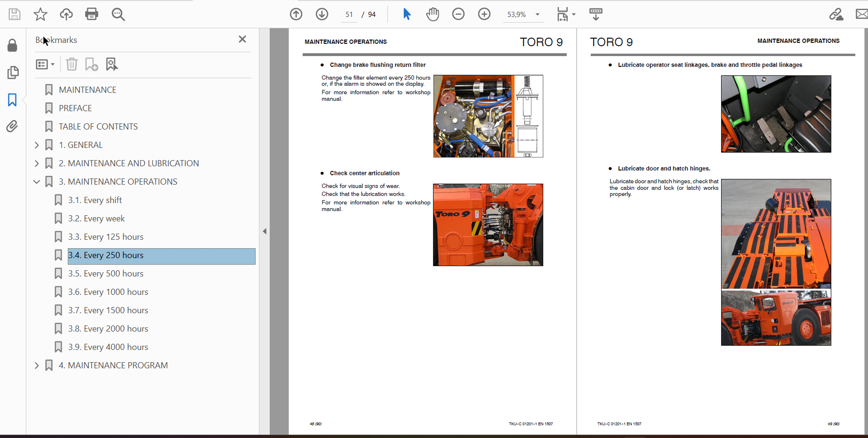Expand the 1. GENERAL bookmark
This screenshot has height=438, width=868.
37,145
